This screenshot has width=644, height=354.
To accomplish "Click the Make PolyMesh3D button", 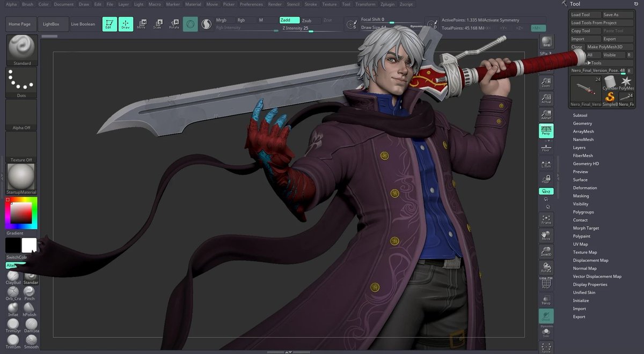I will [x=609, y=47].
